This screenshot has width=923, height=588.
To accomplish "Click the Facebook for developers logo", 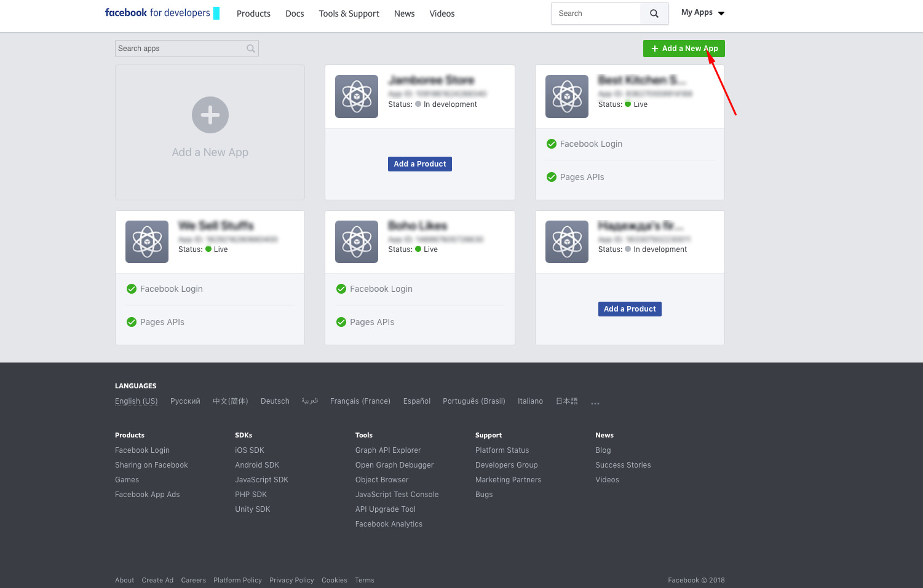I will coord(162,13).
